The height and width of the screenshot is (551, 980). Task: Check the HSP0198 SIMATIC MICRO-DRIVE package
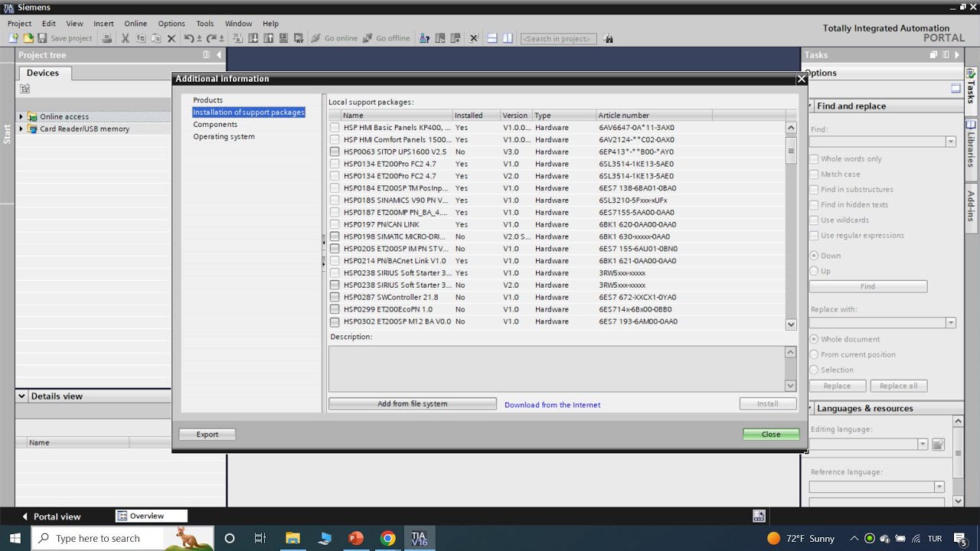(335, 237)
